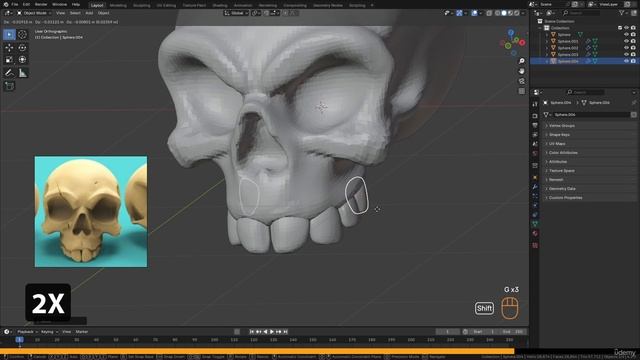The image size is (640, 360).
Task: Open Material properties tab
Action: click(535, 234)
